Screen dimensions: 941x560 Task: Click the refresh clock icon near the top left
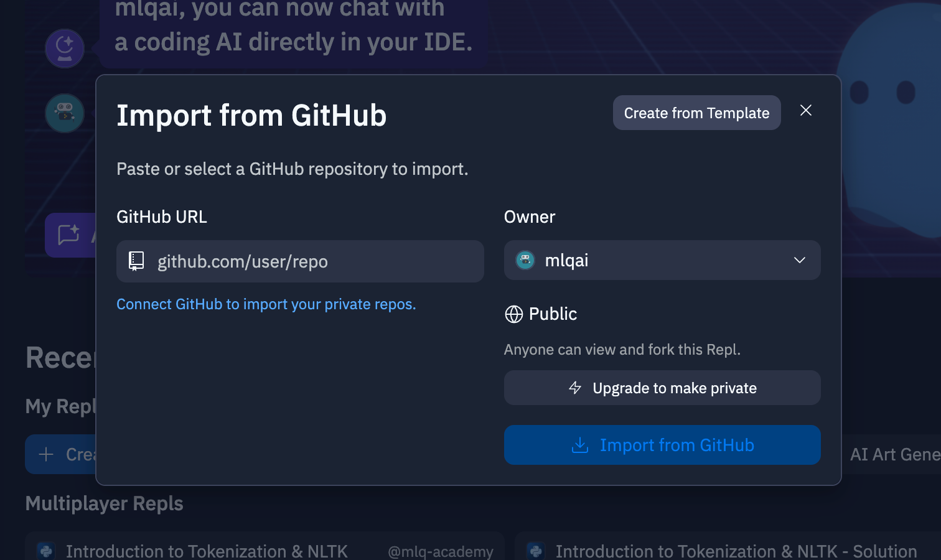65,48
